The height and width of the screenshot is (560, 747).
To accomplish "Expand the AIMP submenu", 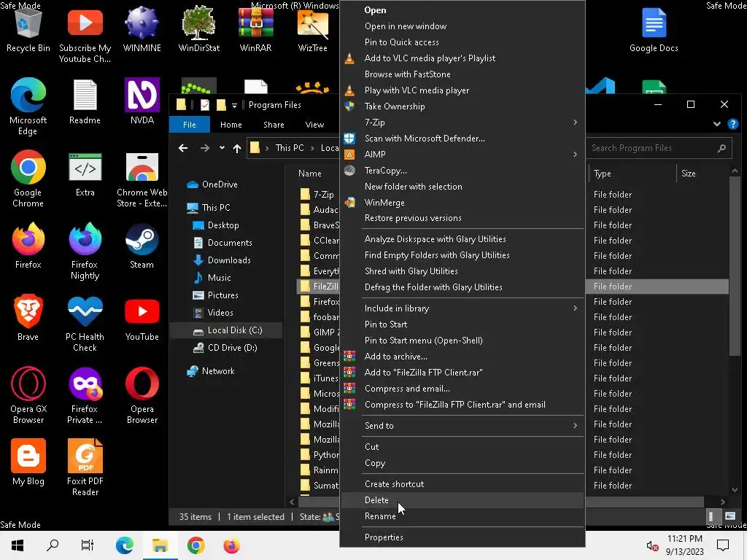I will pos(462,155).
